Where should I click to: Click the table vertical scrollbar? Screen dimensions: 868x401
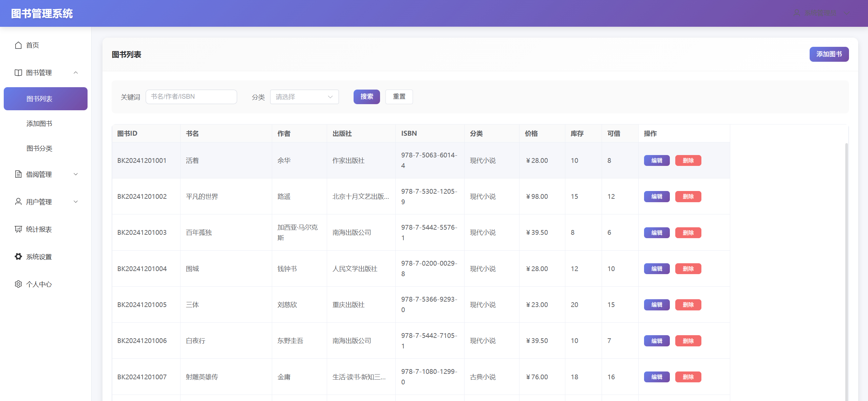pyautogui.click(x=846, y=271)
